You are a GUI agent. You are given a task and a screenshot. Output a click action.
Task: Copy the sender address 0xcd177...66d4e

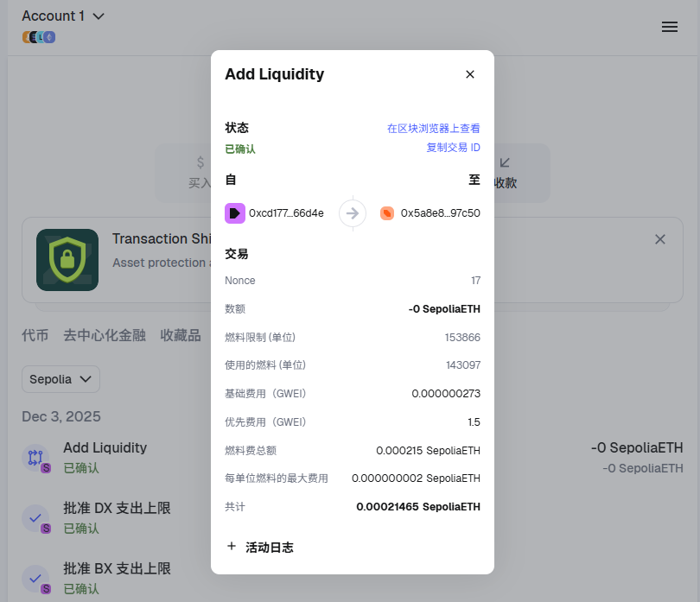pos(286,213)
